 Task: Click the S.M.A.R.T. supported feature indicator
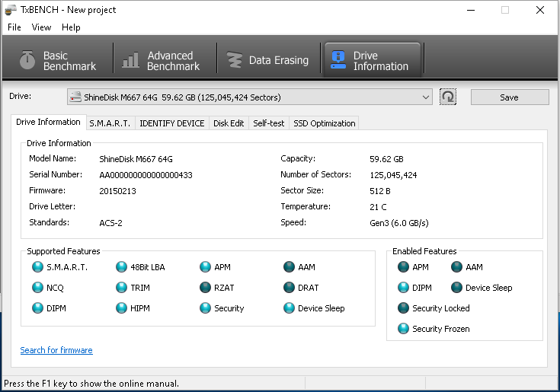click(37, 267)
